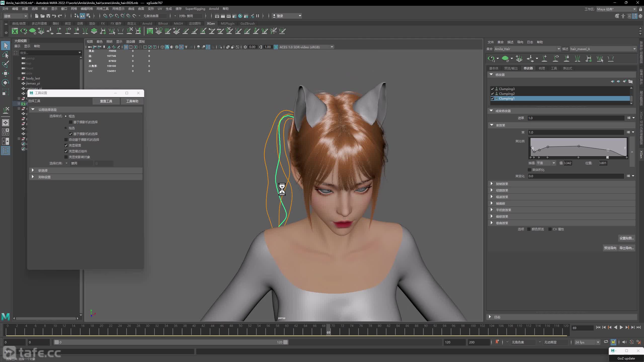Select the arrow Select tool in left toolbox
The image size is (644, 362).
click(x=6, y=46)
